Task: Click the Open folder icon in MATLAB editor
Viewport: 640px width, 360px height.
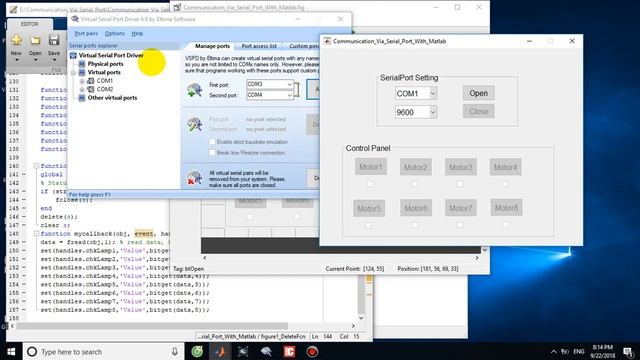Action: pos(35,40)
